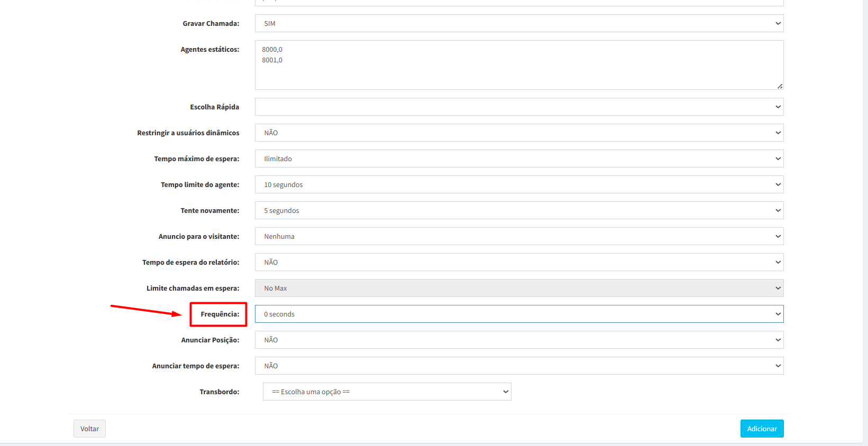
Task: Open the Tempo limite do agente dropdown
Action: (x=518, y=184)
